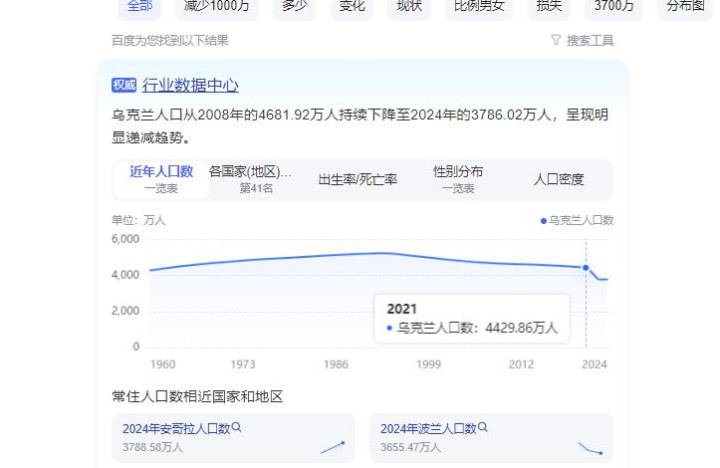Click the declining sparkline in the 波兰 card
720x468 pixels.
(590, 448)
